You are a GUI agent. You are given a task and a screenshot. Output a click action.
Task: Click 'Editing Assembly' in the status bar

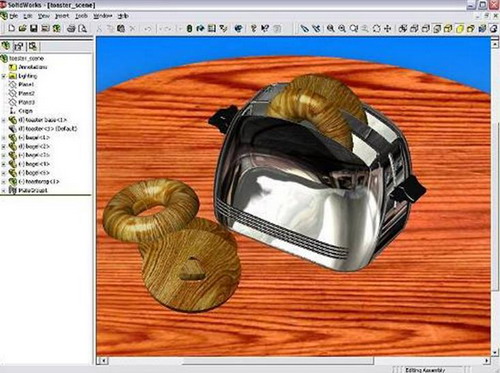(x=425, y=370)
